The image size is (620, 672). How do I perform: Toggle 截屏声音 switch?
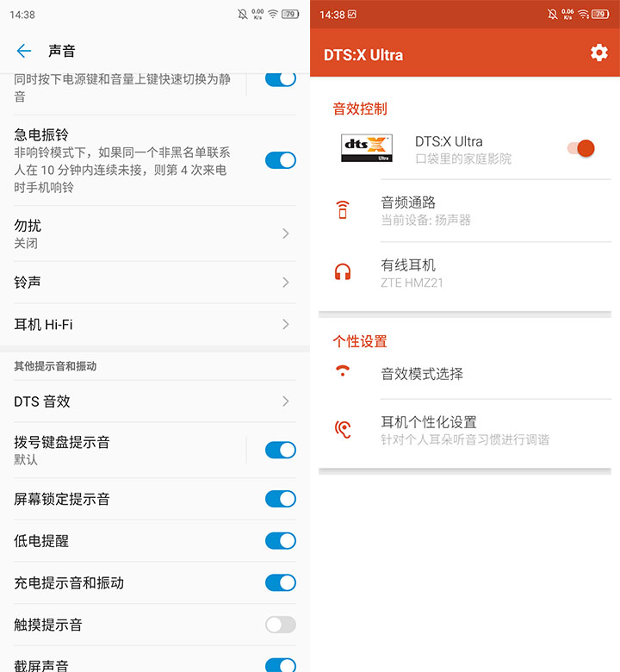pos(280,665)
